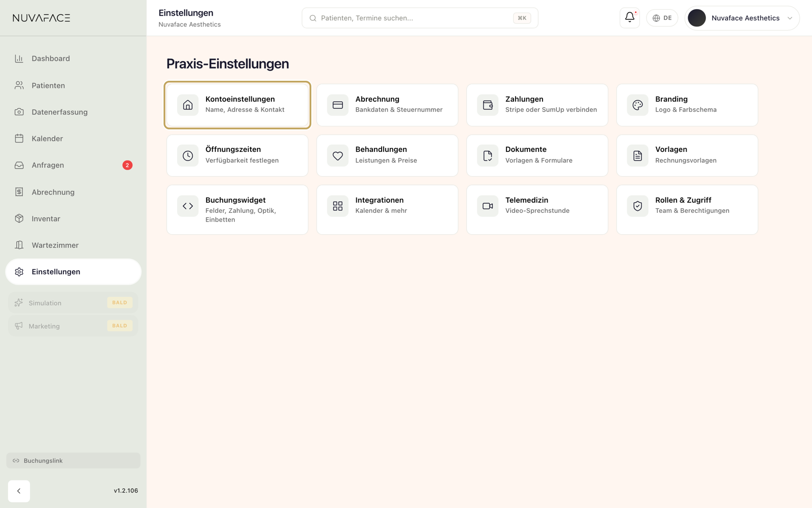Expand the Nuvaface Aesthetics account menu chevron
The width and height of the screenshot is (812, 508).
point(790,18)
